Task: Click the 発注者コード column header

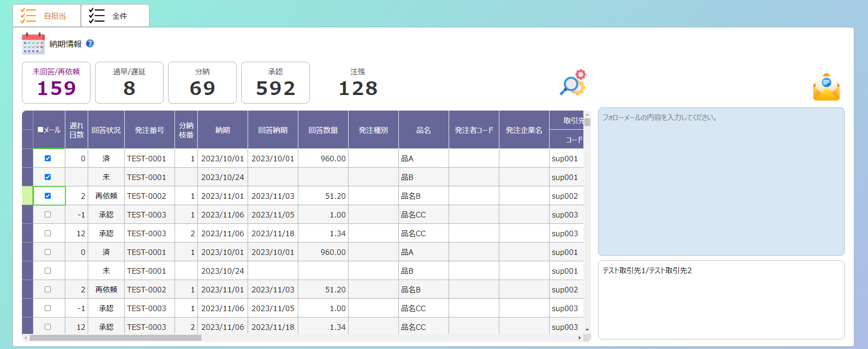Action: (x=474, y=130)
